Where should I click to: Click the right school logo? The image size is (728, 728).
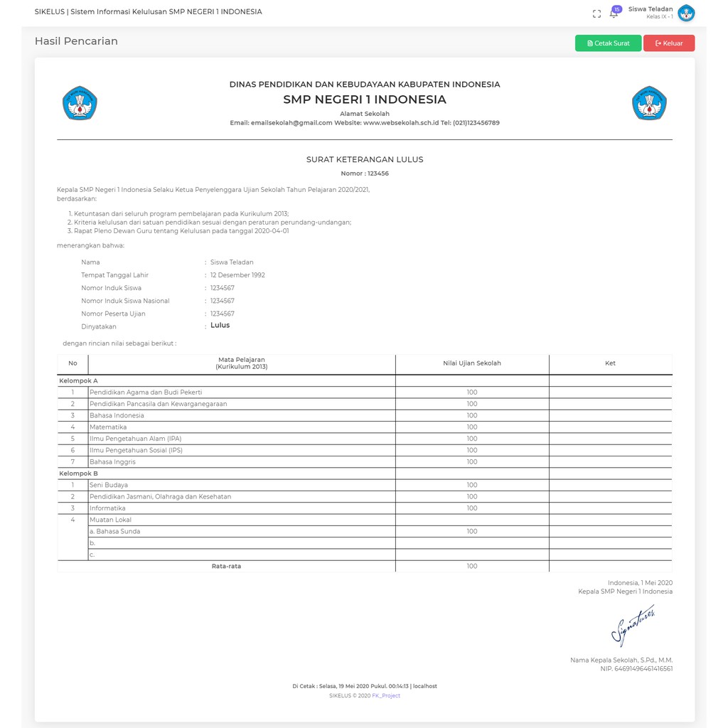click(649, 103)
